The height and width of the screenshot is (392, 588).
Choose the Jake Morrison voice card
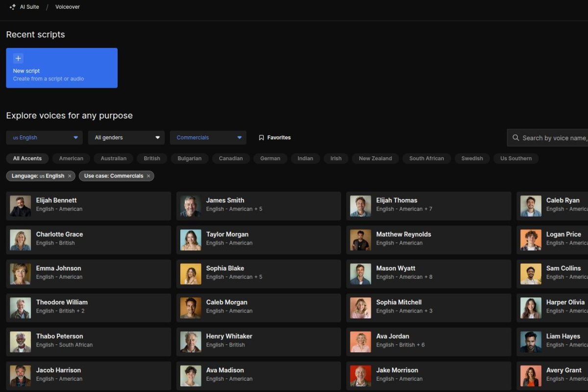pos(428,376)
